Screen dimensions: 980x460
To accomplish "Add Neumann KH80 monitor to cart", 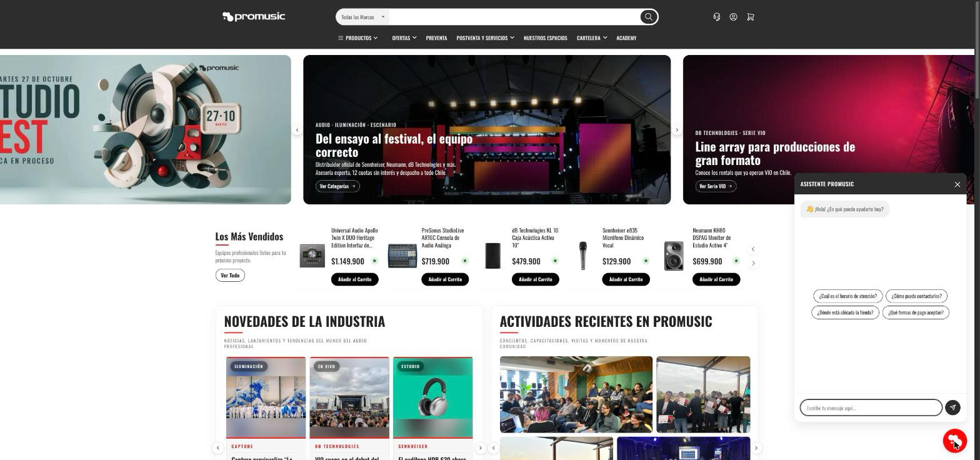I will tap(716, 279).
